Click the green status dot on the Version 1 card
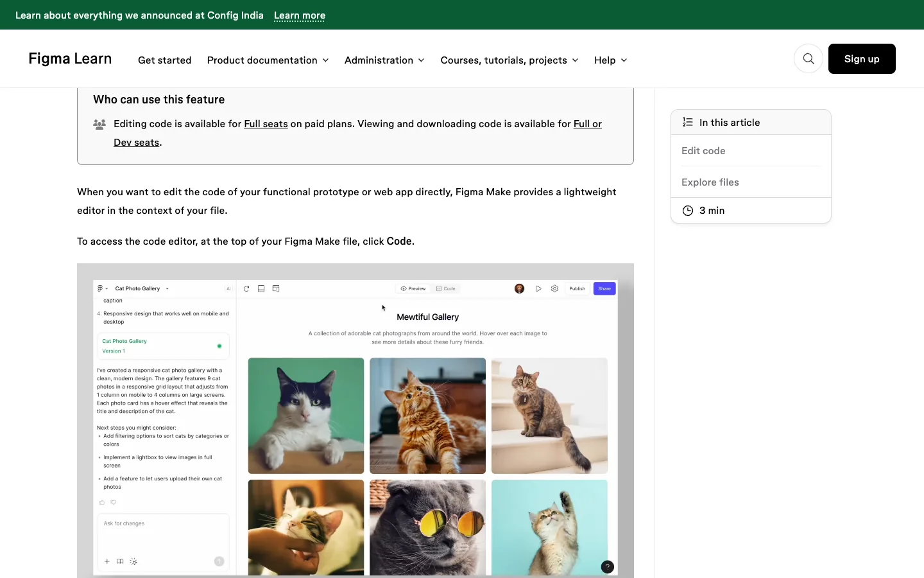The image size is (924, 578). (x=219, y=346)
